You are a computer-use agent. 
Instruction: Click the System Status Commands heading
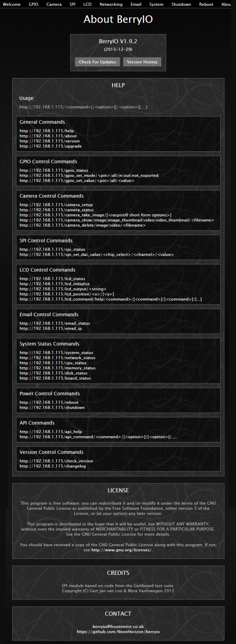(x=50, y=344)
